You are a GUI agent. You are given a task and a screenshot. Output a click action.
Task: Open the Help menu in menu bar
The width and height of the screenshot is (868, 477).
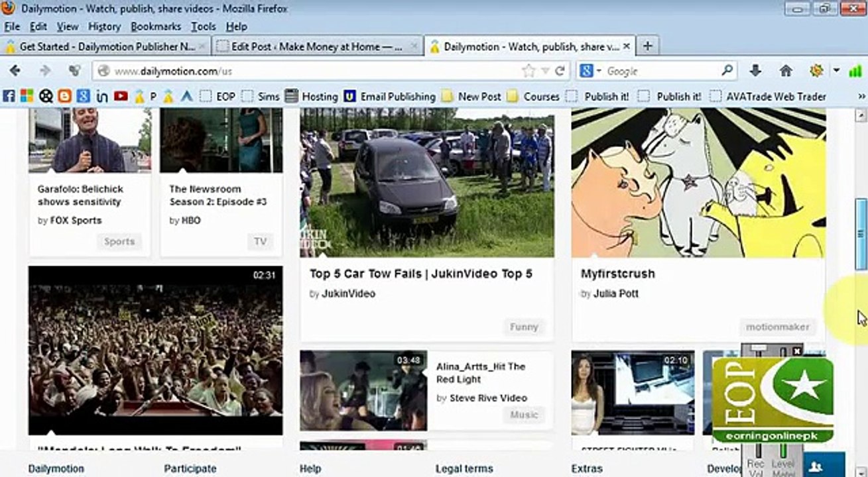tap(237, 26)
